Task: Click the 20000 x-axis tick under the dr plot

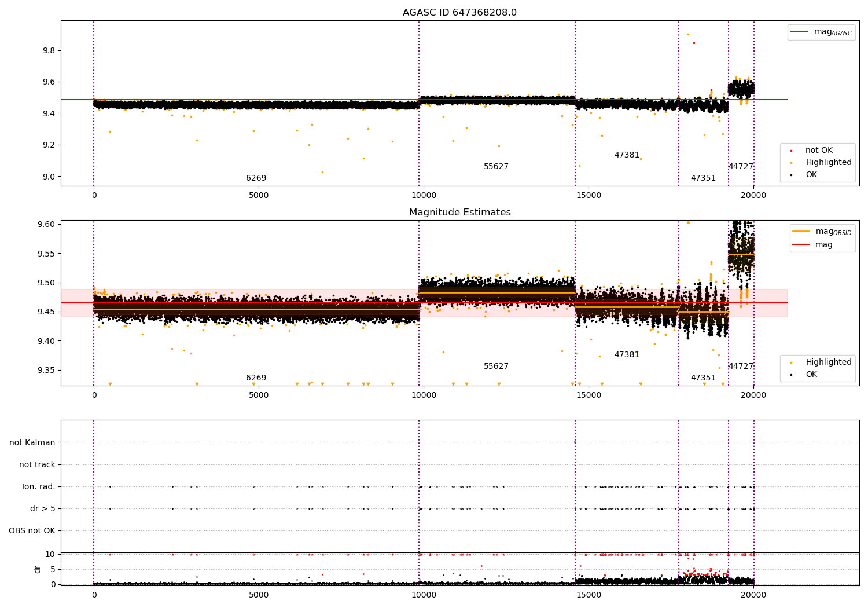Action: pyautogui.click(x=753, y=595)
